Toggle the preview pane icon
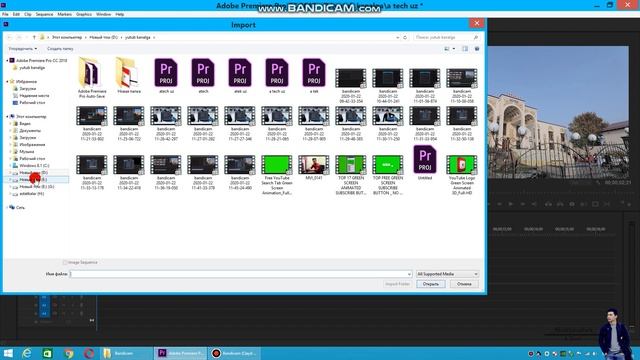 465,49
